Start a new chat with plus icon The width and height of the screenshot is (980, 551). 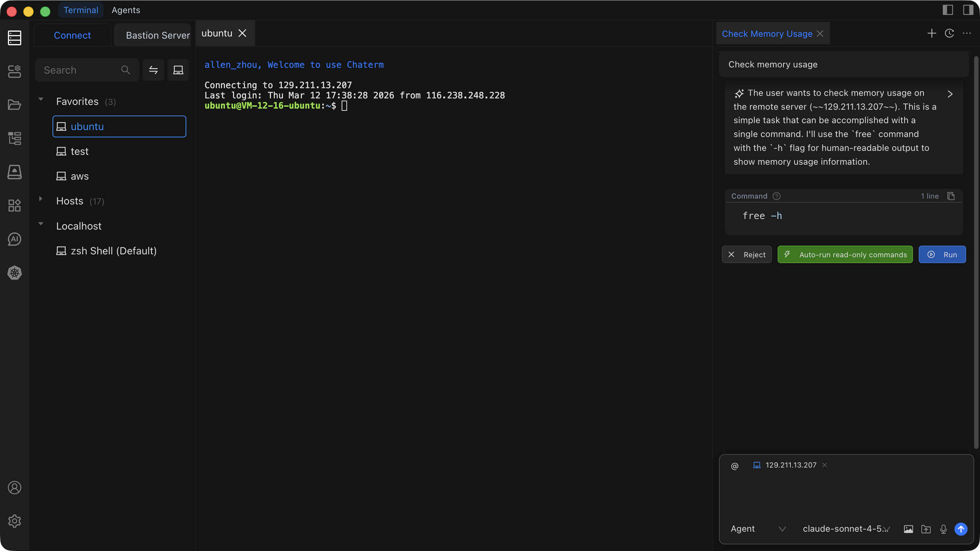932,34
